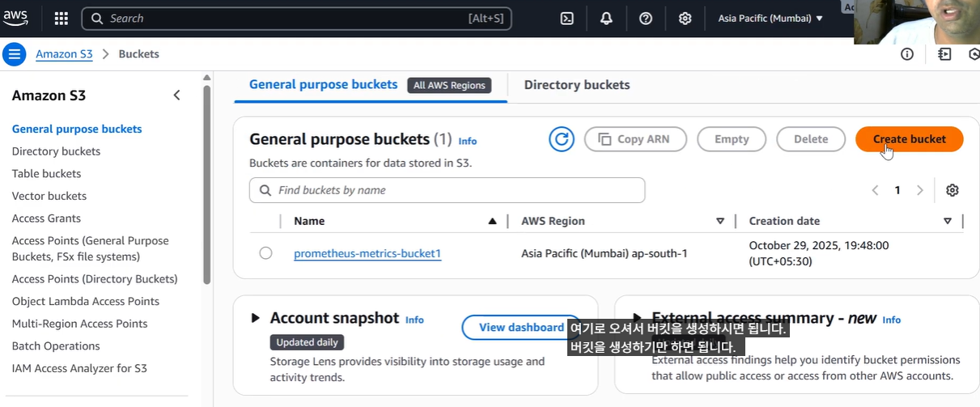Click the All AWS Regions badge
980x407 pixels.
[x=449, y=85]
